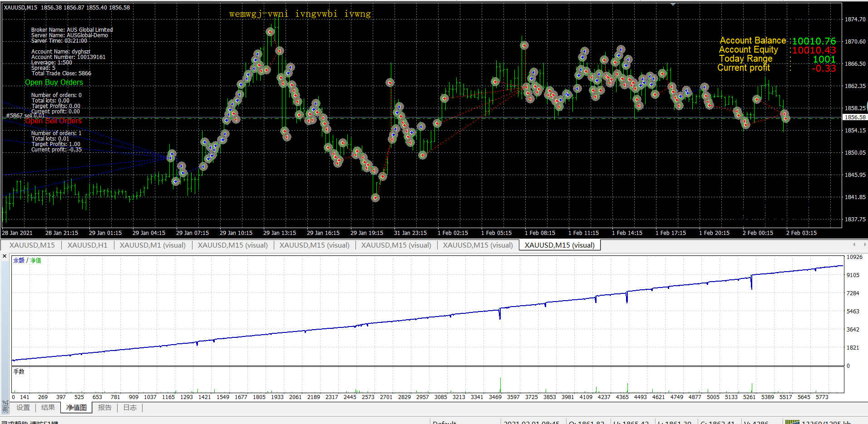Image resolution: width=868 pixels, height=424 pixels.
Task: Click the #5867 sell order line label
Action: pyautogui.click(x=25, y=115)
